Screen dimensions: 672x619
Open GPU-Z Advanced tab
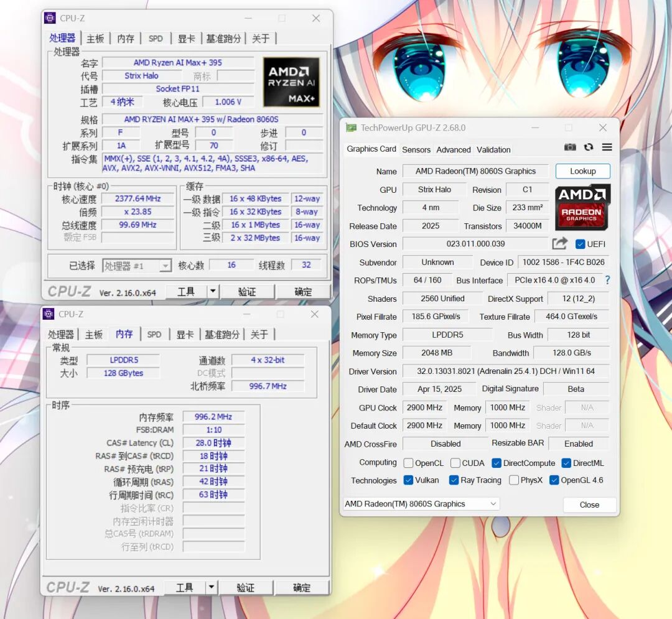(454, 149)
